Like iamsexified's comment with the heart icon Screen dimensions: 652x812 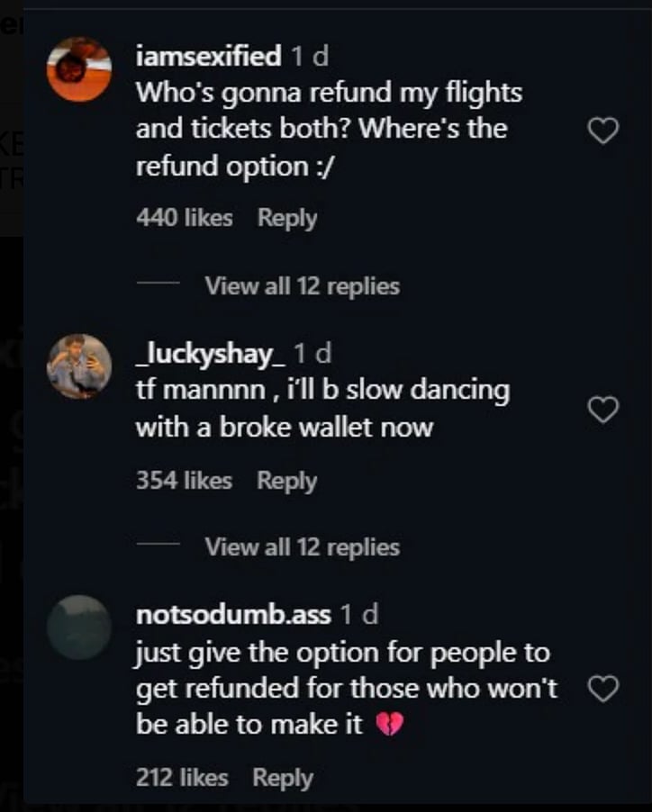tap(603, 130)
